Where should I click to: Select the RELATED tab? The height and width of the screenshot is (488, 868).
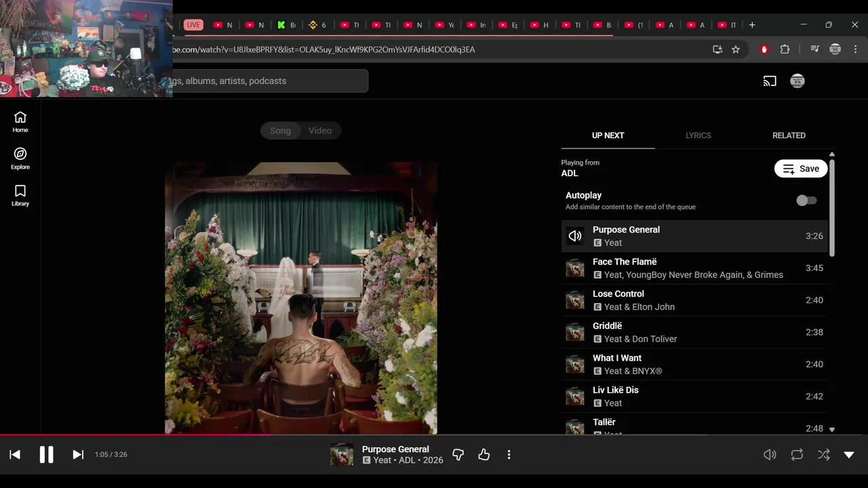click(x=789, y=136)
